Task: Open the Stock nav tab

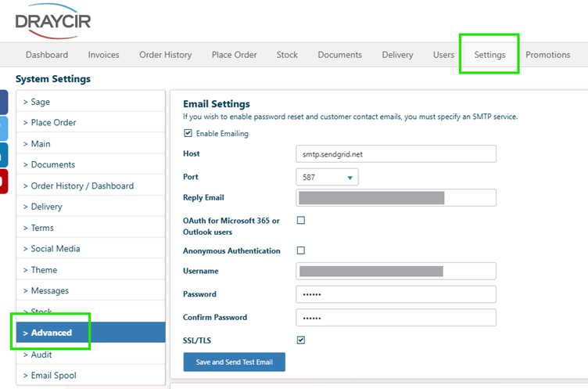Action: (x=287, y=55)
